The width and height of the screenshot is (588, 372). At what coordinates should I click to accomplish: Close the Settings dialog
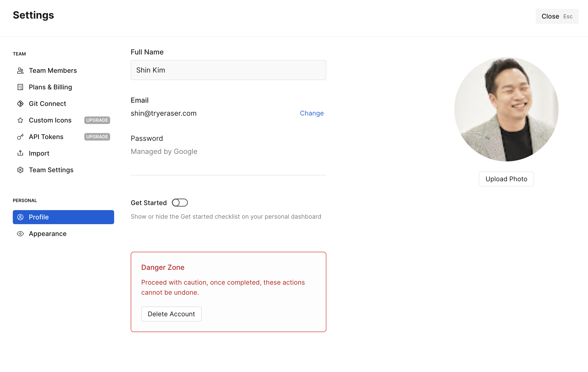pyautogui.click(x=557, y=16)
